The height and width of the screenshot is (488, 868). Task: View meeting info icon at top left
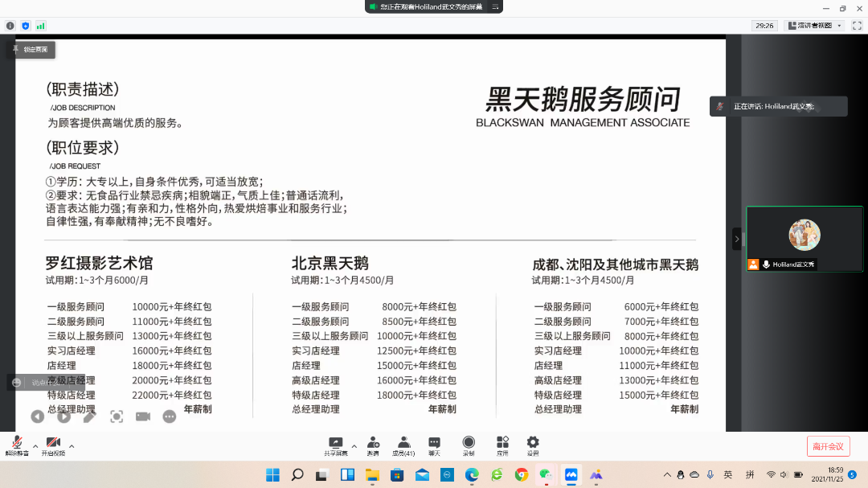click(x=10, y=26)
